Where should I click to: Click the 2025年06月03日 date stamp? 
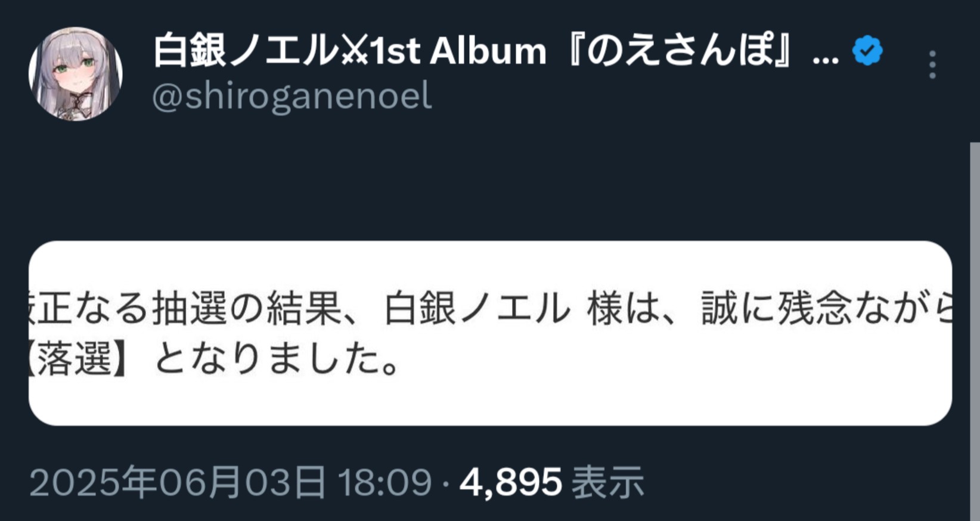(178, 482)
